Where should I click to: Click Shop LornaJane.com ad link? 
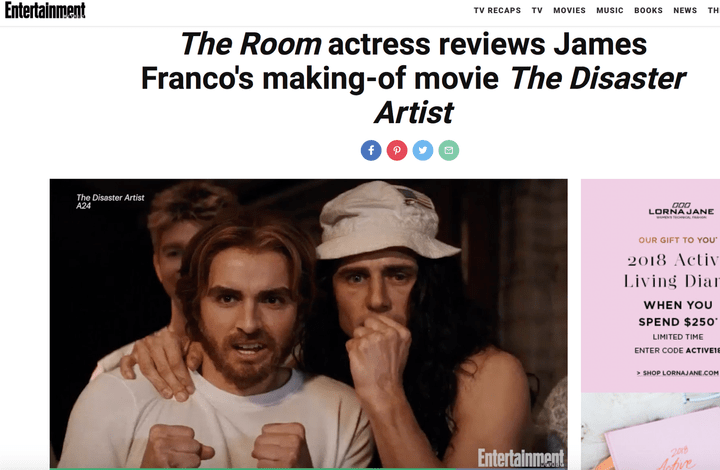(x=678, y=373)
